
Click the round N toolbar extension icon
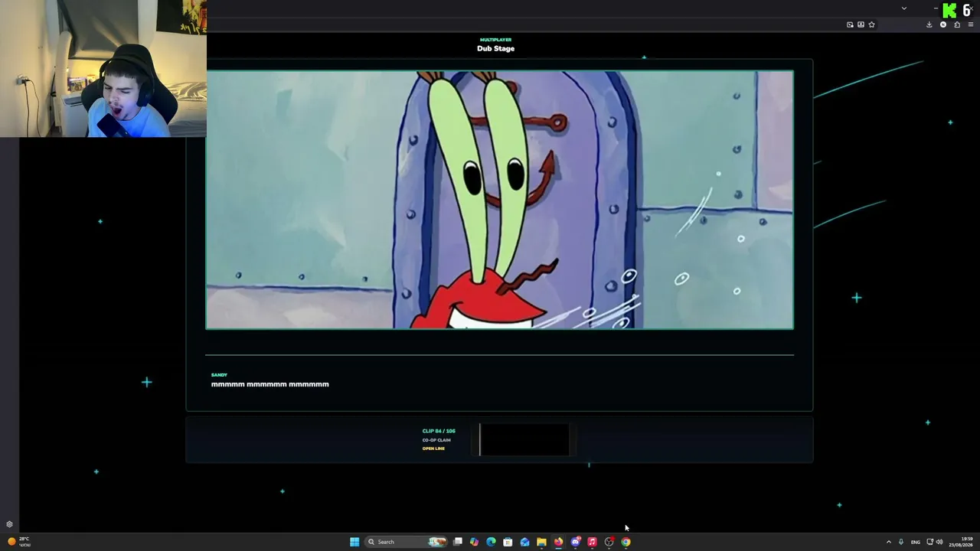pyautogui.click(x=943, y=24)
